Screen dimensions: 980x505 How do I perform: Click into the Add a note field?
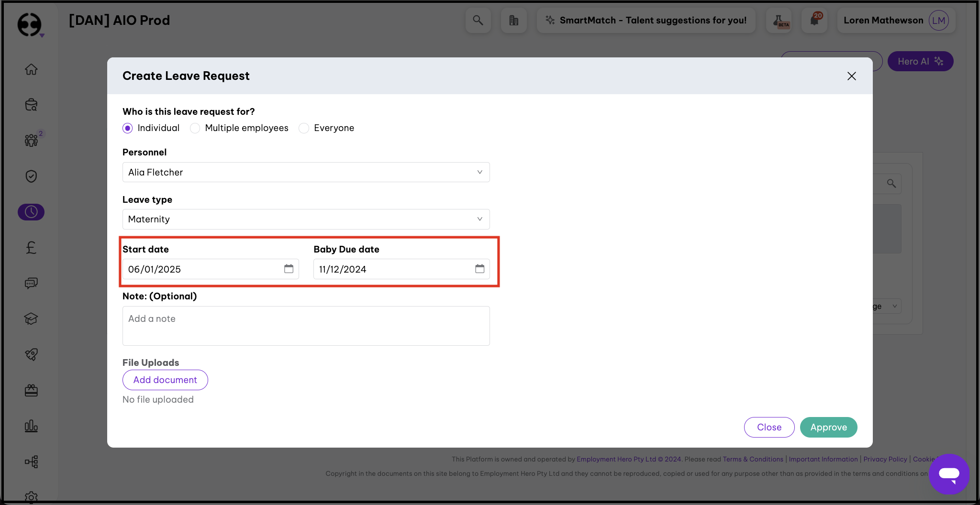coord(306,326)
